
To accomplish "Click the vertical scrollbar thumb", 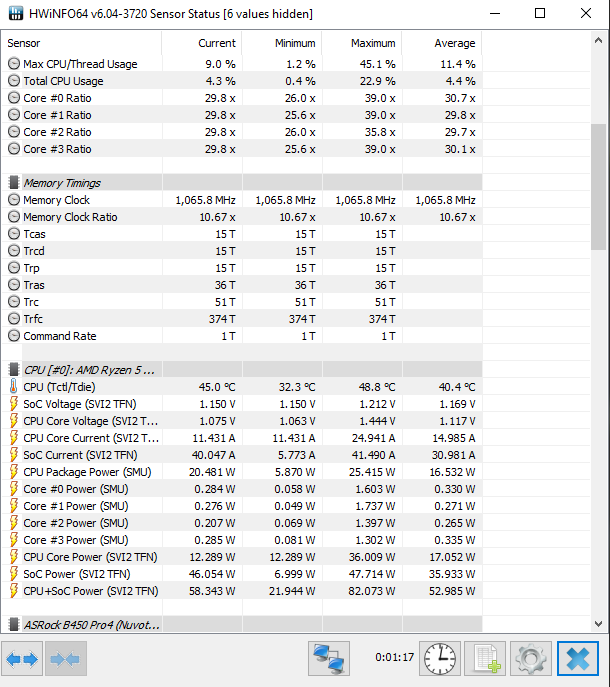I will 598,187.
